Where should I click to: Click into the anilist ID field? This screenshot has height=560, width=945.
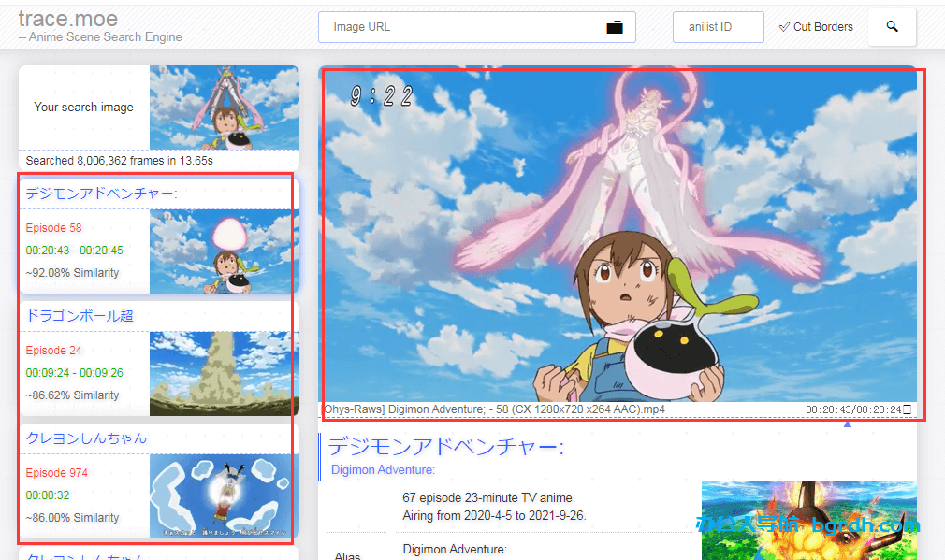click(718, 27)
